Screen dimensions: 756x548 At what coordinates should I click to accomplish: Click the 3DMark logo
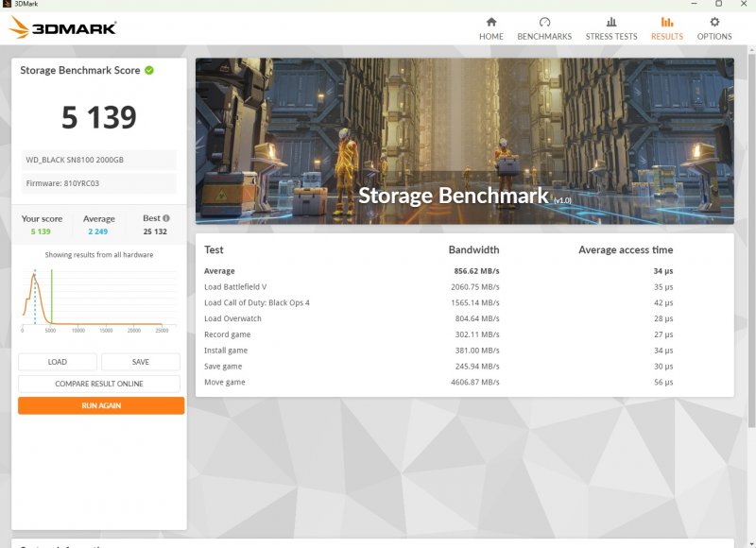click(60, 28)
